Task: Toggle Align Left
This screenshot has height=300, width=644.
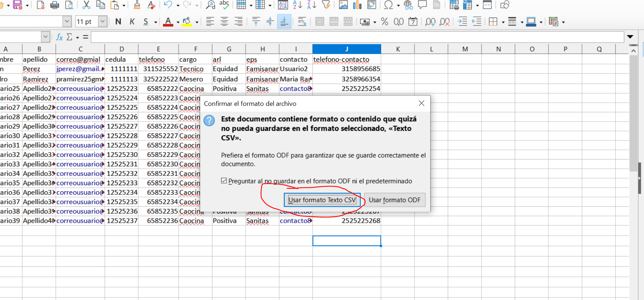Action: [x=210, y=22]
